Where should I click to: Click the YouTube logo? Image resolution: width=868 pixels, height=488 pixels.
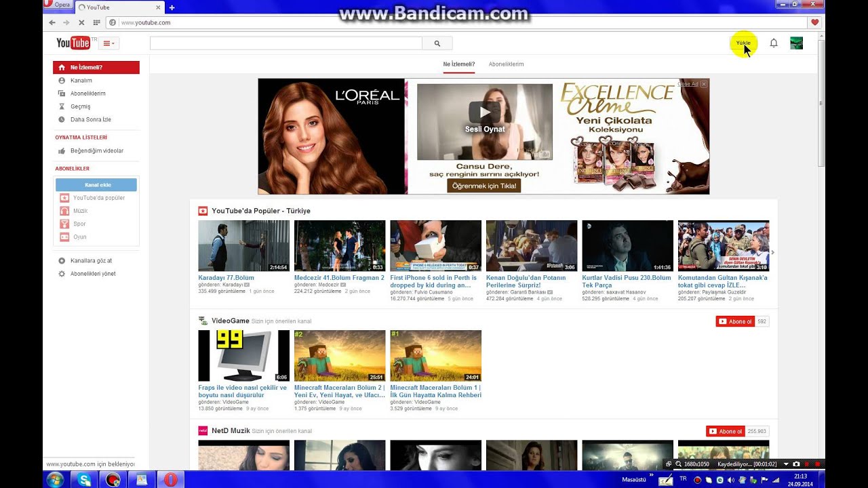coord(73,43)
